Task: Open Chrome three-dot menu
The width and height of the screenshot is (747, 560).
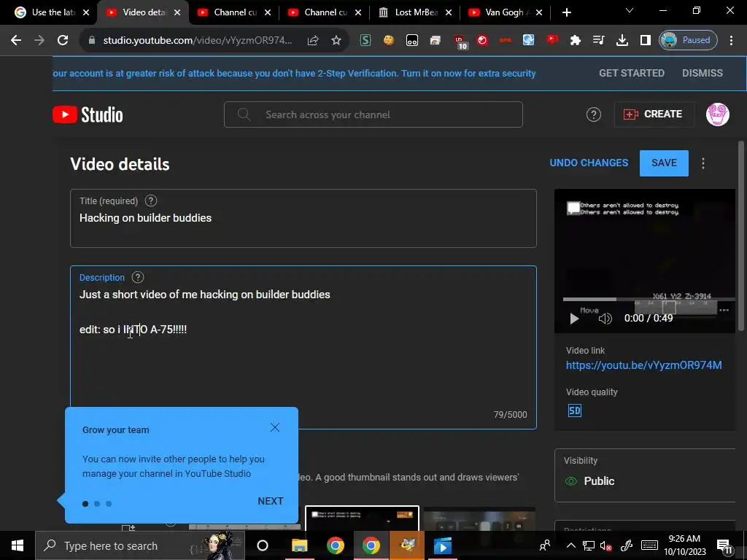Action: pos(731,41)
